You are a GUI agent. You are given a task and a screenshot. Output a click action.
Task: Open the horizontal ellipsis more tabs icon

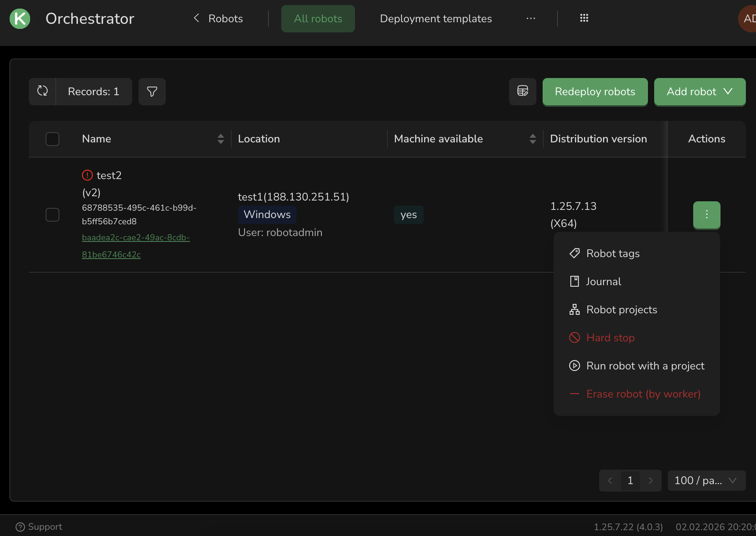point(531,18)
